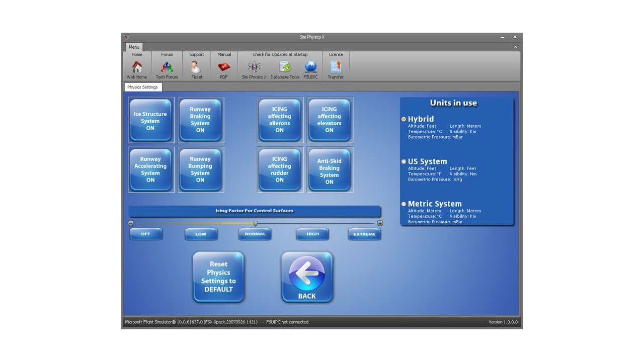Click the FSUIPC globe icon
Viewport: 644px width, 362px height.
(x=310, y=67)
